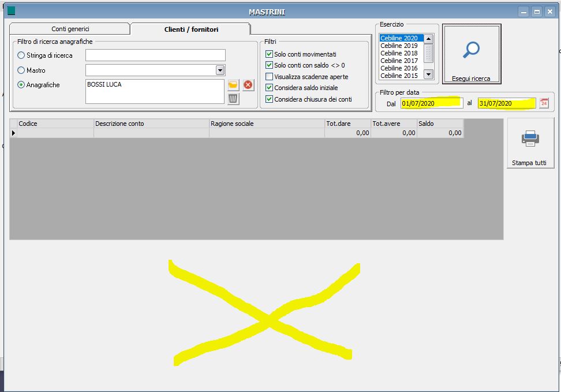561x392 pixels.
Task: Click the row selector arrow in grid
Action: 13,133
